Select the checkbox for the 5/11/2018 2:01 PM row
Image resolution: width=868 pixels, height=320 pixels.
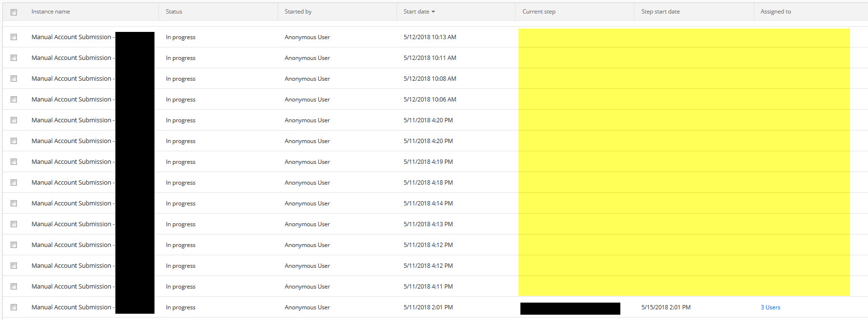(x=14, y=307)
